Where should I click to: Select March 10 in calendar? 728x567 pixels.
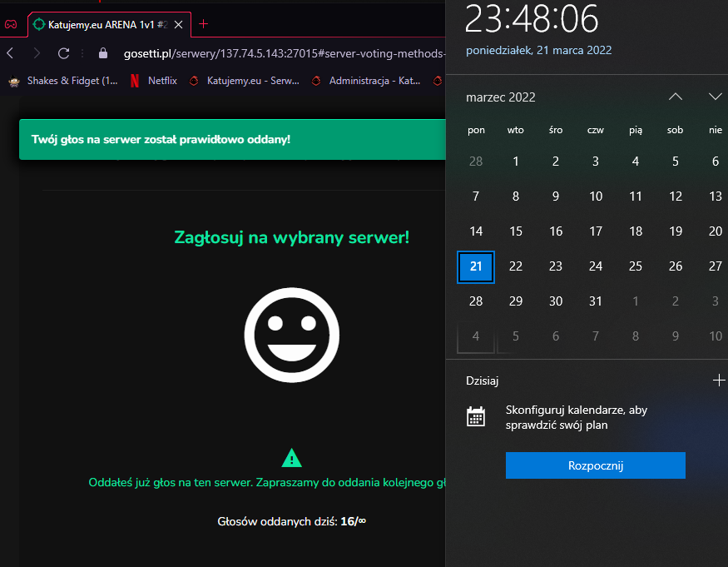pos(596,196)
